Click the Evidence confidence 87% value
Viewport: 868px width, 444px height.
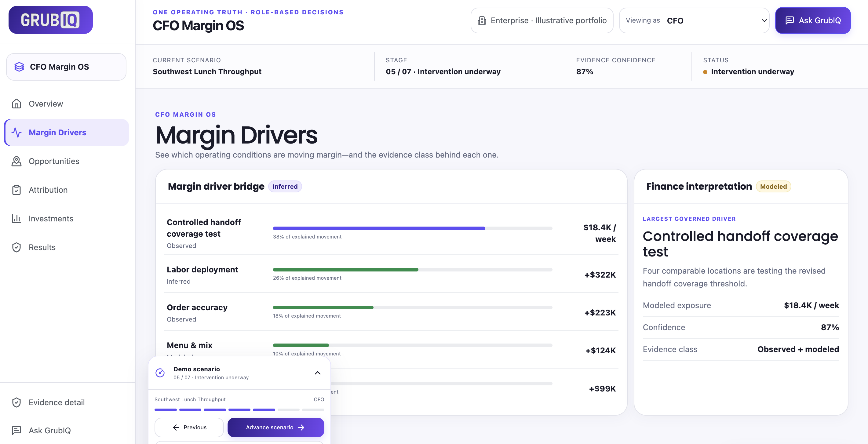585,71
